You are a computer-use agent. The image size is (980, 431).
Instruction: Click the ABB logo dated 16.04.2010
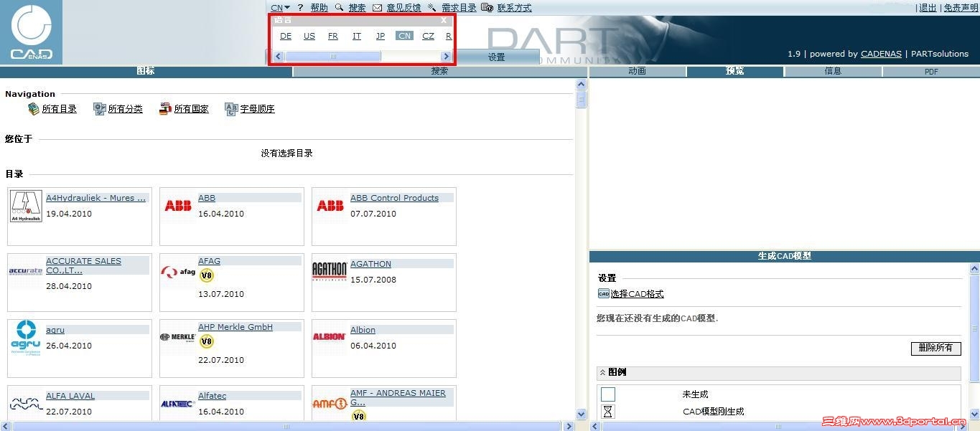(x=178, y=207)
